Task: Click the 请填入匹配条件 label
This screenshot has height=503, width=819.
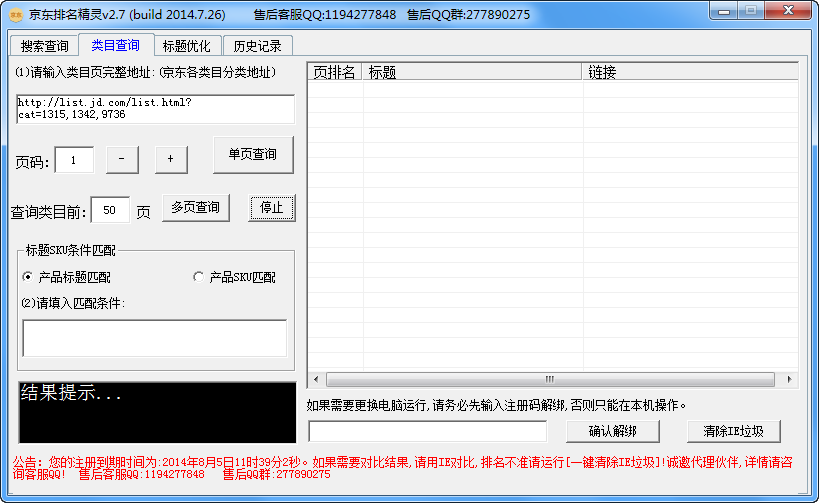Action: 73,303
